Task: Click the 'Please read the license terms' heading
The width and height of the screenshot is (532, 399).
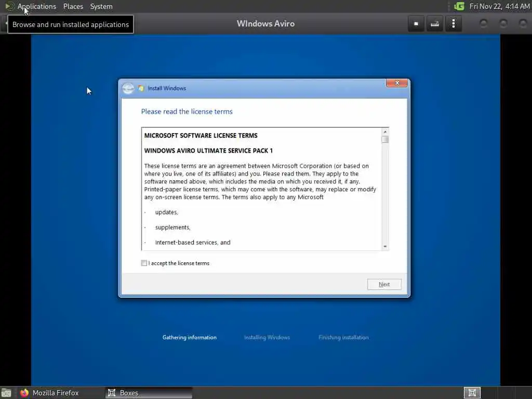Action: click(x=187, y=112)
